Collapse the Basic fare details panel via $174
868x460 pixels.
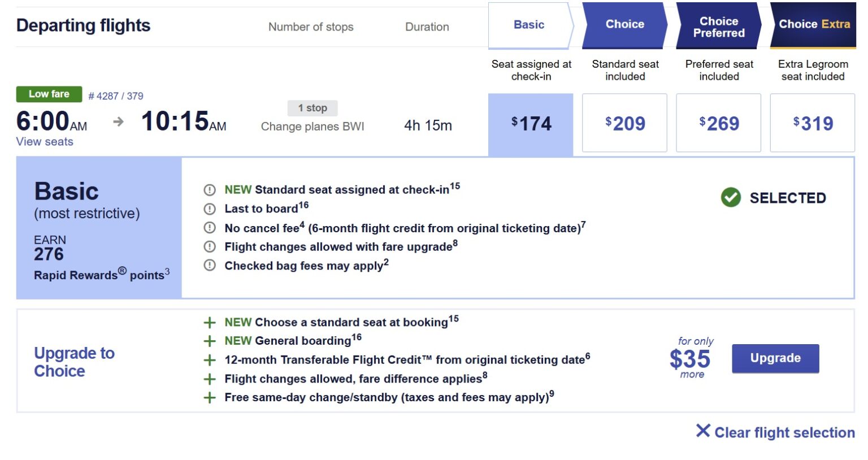tap(531, 123)
